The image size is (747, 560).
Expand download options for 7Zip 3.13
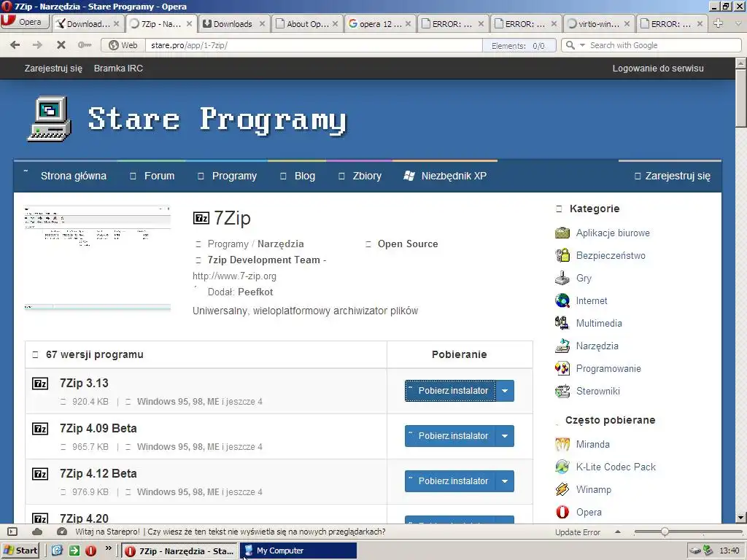pyautogui.click(x=505, y=391)
